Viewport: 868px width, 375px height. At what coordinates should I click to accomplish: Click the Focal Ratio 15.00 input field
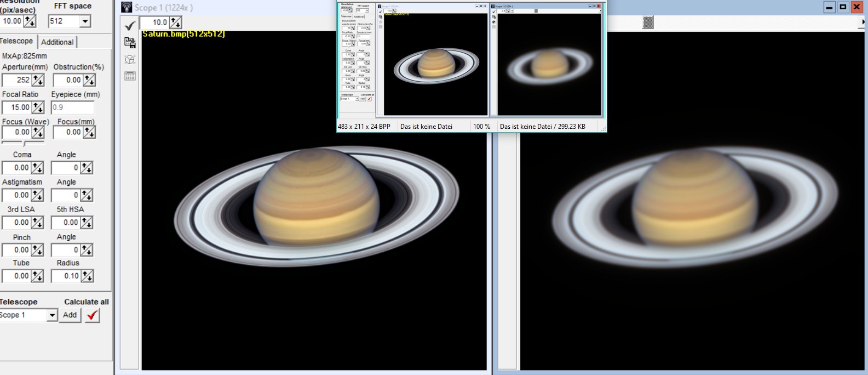pos(17,107)
